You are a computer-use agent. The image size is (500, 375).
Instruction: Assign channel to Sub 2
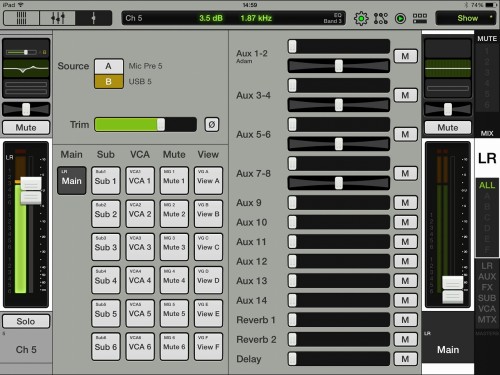pos(106,214)
